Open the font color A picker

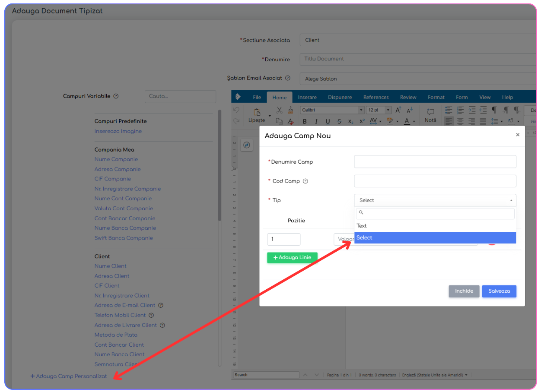coord(407,121)
